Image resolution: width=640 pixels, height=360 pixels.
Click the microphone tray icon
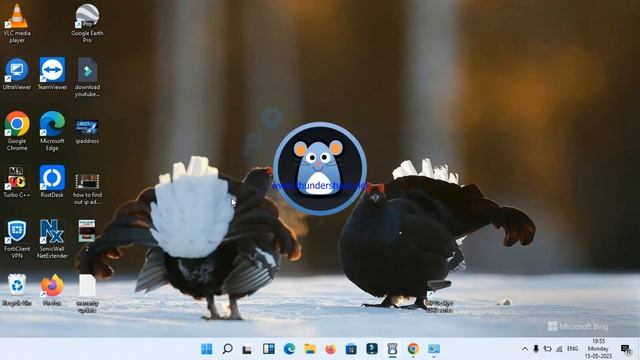(x=536, y=349)
